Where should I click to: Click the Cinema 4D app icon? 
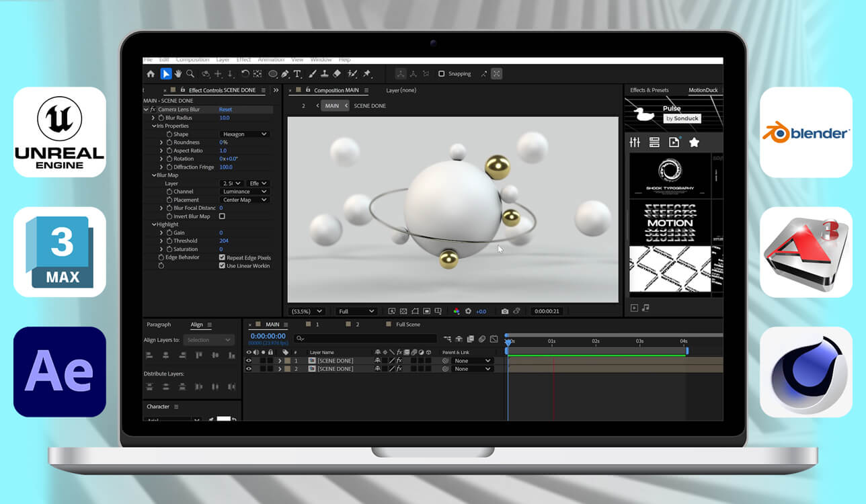pos(806,372)
